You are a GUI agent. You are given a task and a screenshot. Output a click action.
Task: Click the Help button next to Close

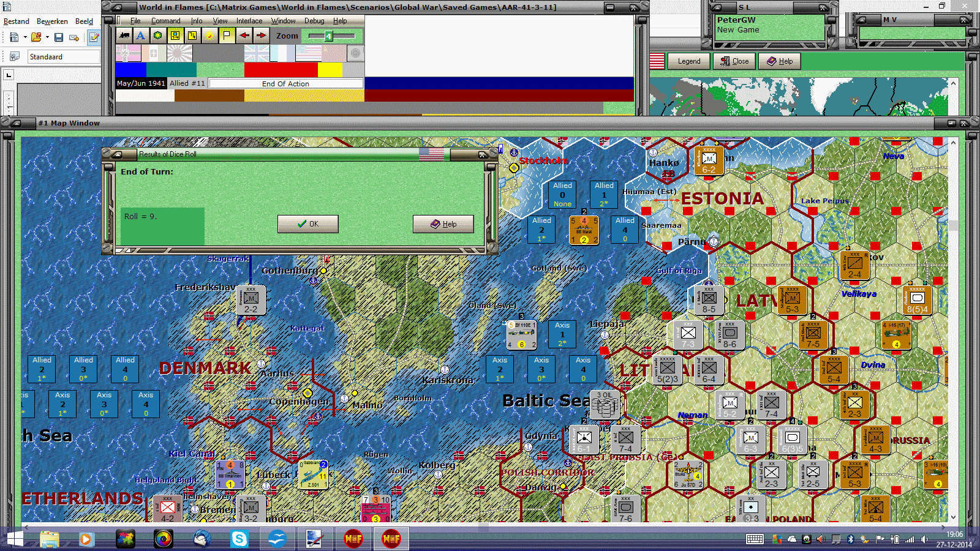(780, 61)
